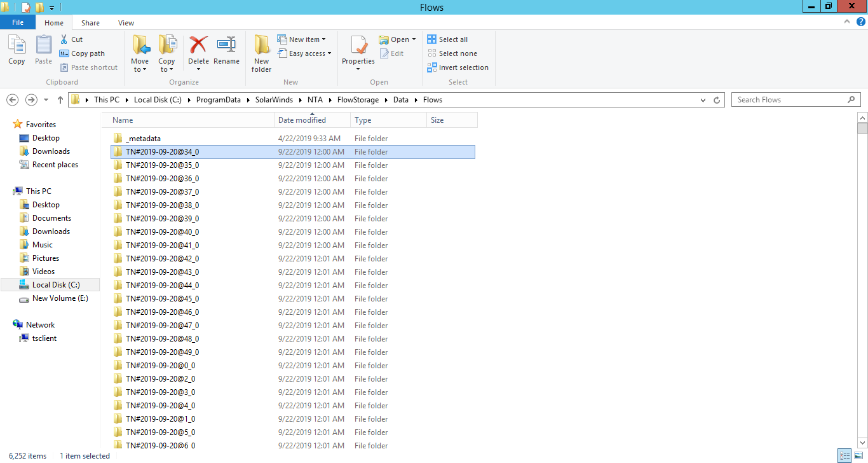868x463 pixels.
Task: Open the New item dropdown
Action: coord(302,39)
